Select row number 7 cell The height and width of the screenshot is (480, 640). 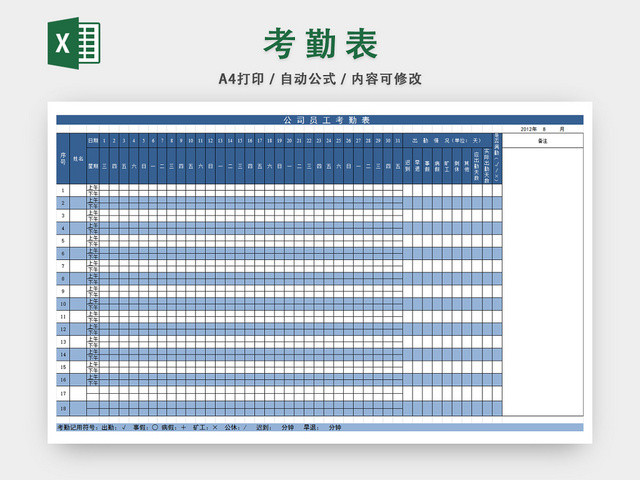point(63,266)
